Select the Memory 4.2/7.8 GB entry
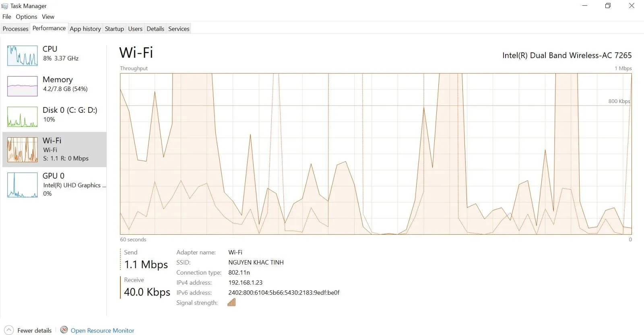This screenshot has height=335, width=644. pyautogui.click(x=54, y=86)
